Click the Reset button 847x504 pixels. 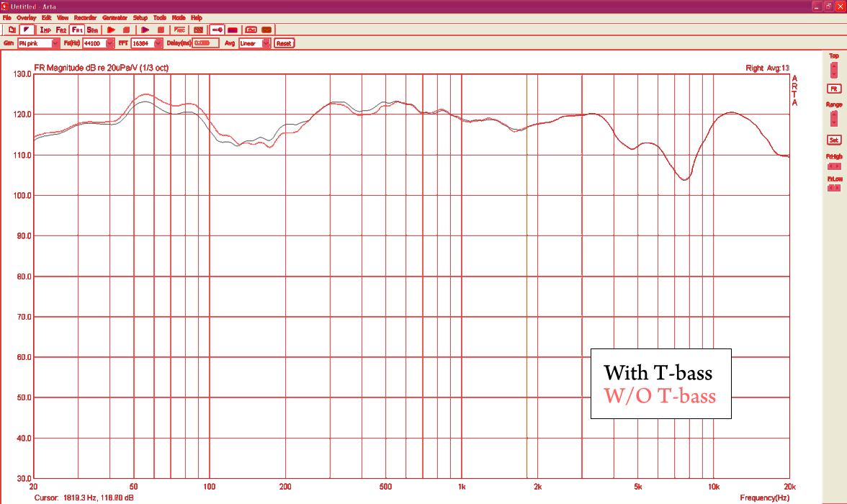[284, 43]
